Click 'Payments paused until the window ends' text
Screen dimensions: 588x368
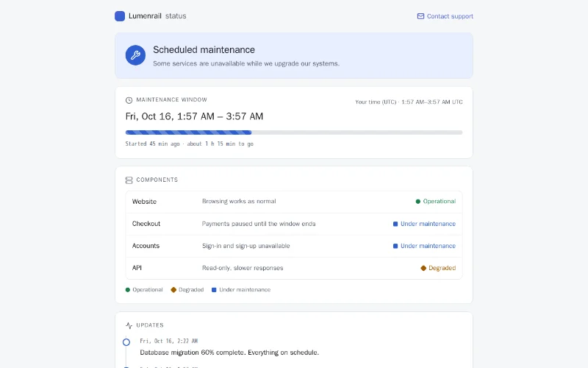259,224
